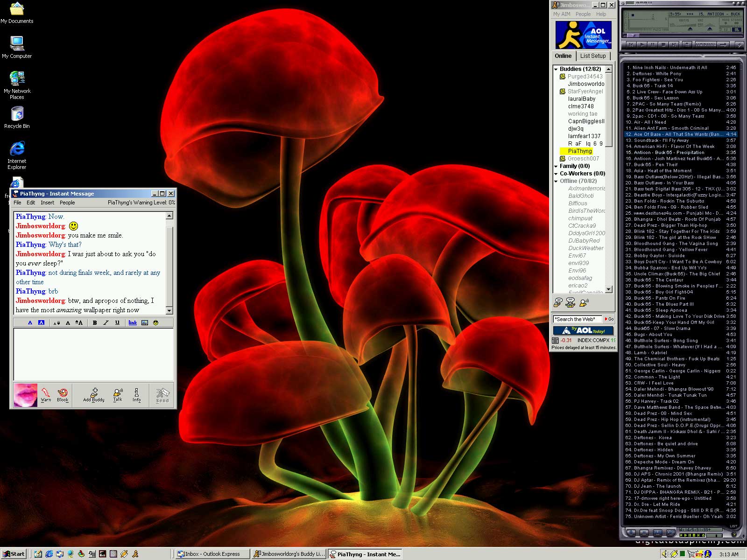Screen dimensions: 747x560
Task: Click the Start button on the taskbar
Action: 14,554
